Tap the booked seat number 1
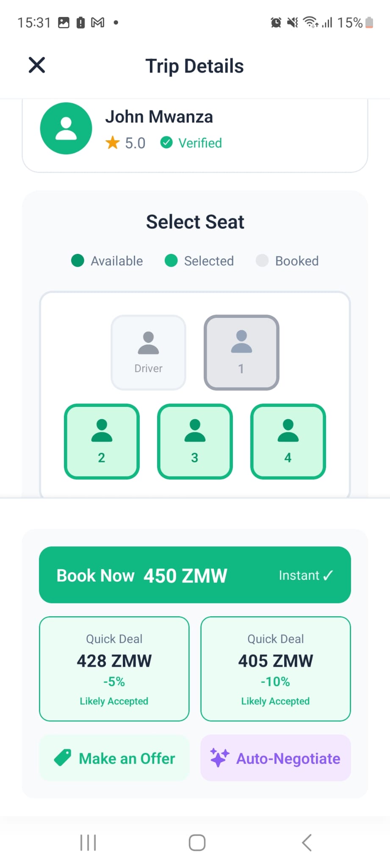 point(241,352)
